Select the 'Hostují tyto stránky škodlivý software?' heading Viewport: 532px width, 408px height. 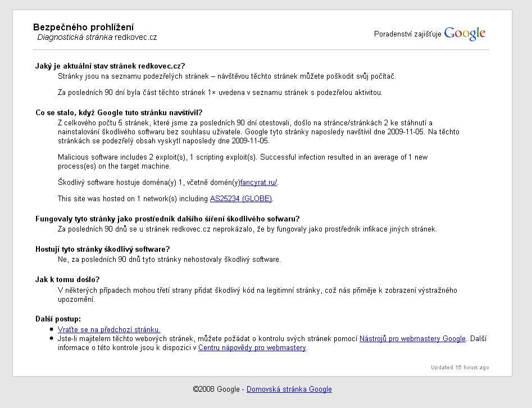[x=103, y=249]
